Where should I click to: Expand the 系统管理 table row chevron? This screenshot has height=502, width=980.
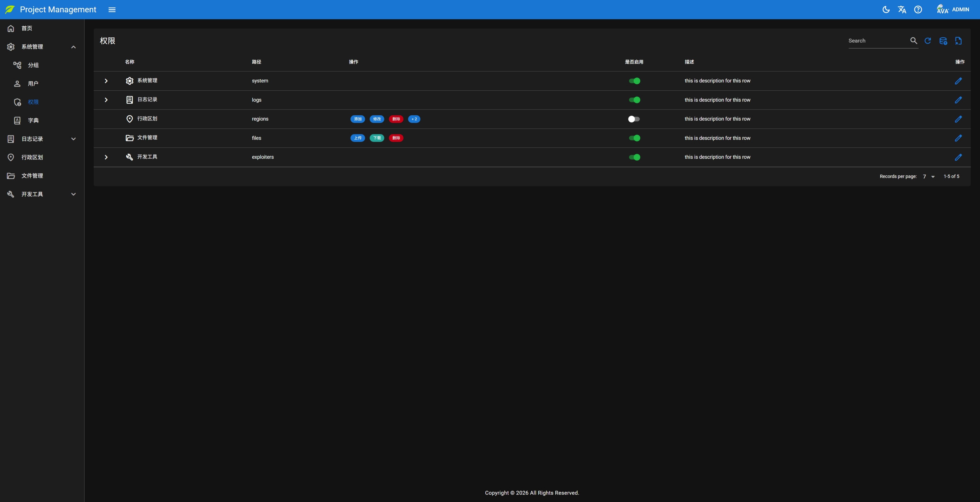click(x=106, y=81)
